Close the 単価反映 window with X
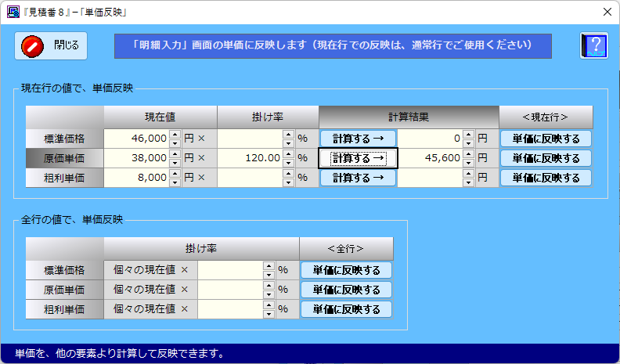 point(607,13)
